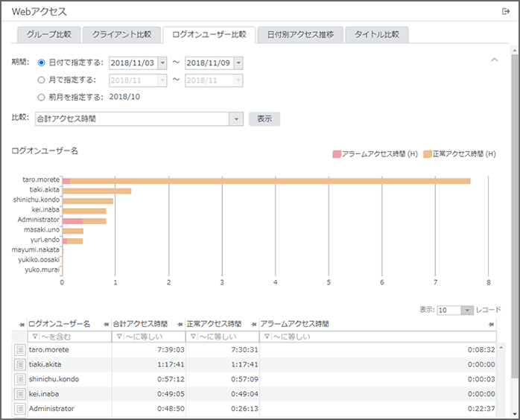Click the export icon at top right
The image size is (520, 420).
pos(506,11)
